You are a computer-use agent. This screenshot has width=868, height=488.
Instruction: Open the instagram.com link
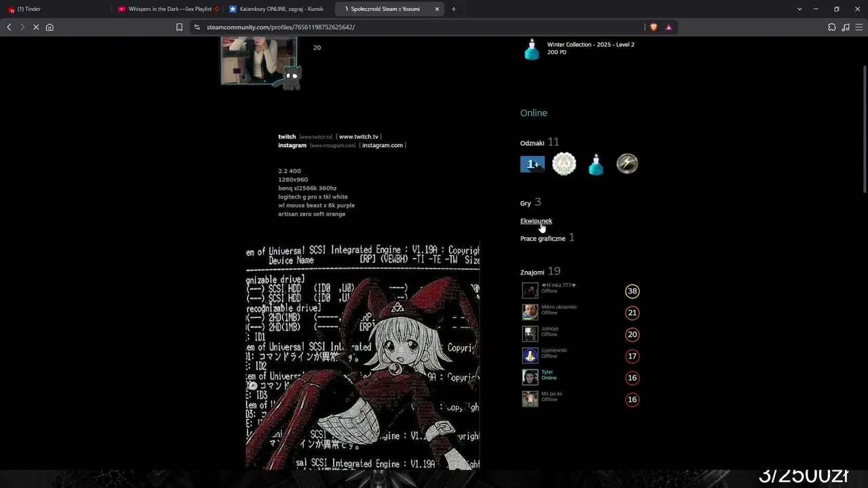pos(382,146)
